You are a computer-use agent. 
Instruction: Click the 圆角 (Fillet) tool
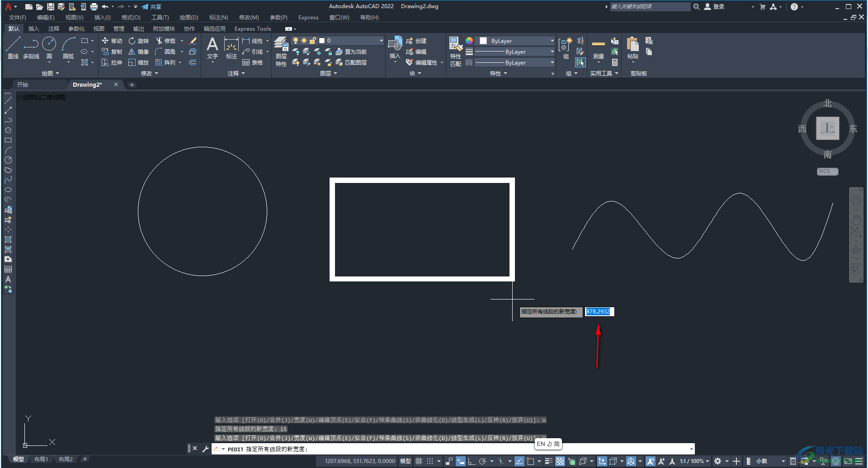coord(165,51)
